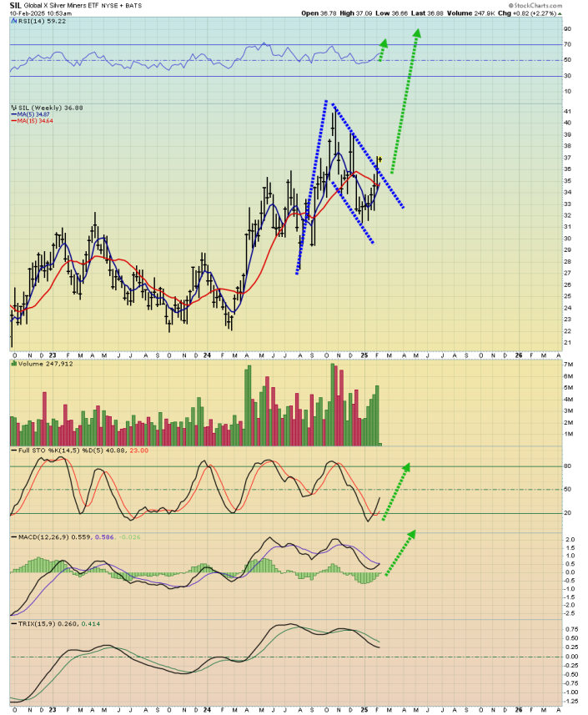588x715 pixels.
Task: Click the tallest green volume bar near April 2024
Action: pos(248,405)
